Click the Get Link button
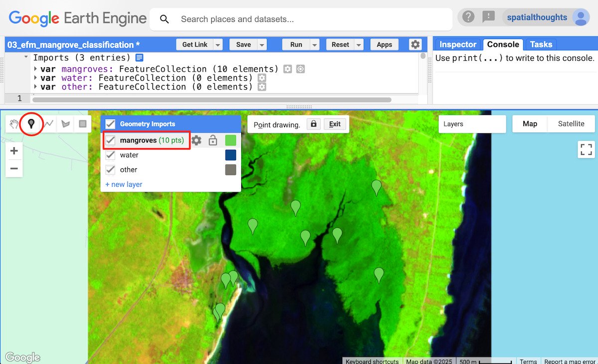Screen dimensions: 598x364 (195, 45)
